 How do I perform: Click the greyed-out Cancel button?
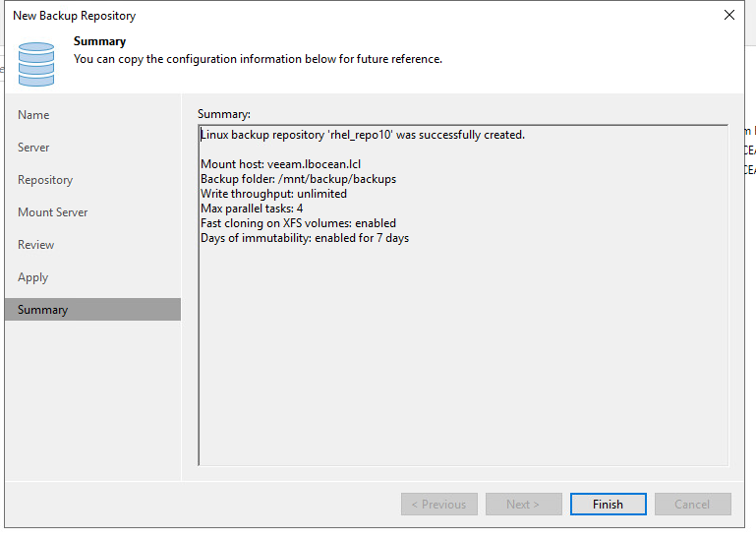point(693,504)
